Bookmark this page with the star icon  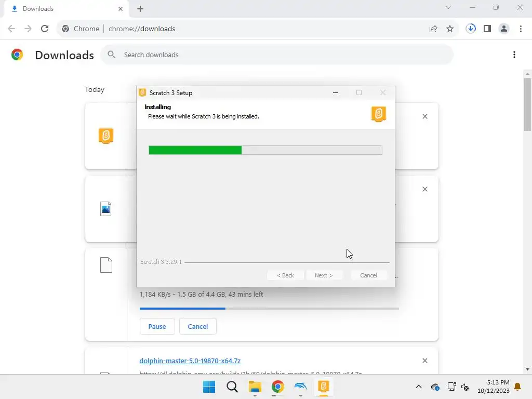coord(450,29)
